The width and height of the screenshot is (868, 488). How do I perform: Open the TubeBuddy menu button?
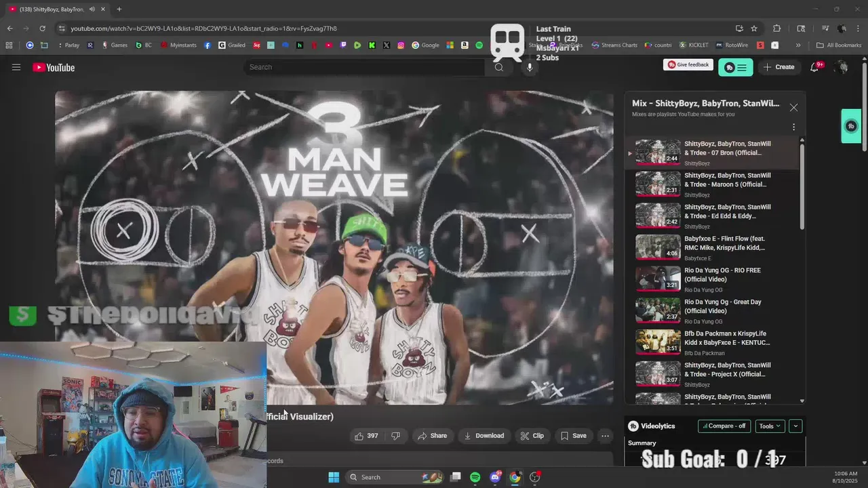pos(735,67)
